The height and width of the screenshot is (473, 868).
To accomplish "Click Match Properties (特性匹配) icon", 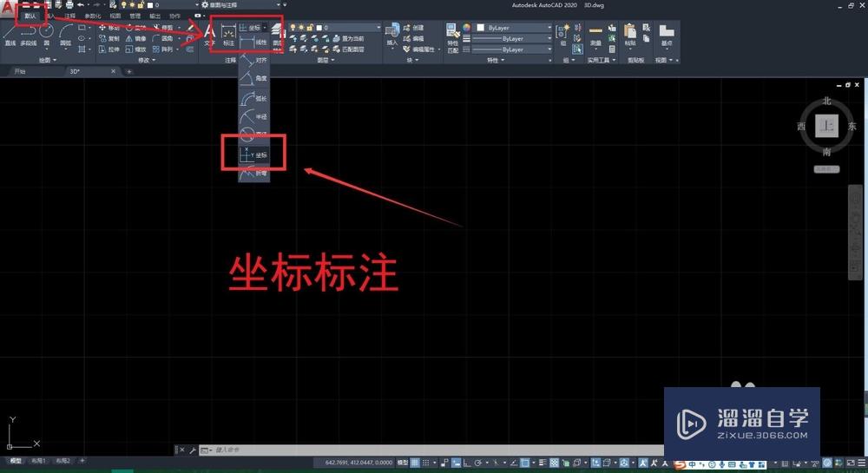I will [x=452, y=37].
